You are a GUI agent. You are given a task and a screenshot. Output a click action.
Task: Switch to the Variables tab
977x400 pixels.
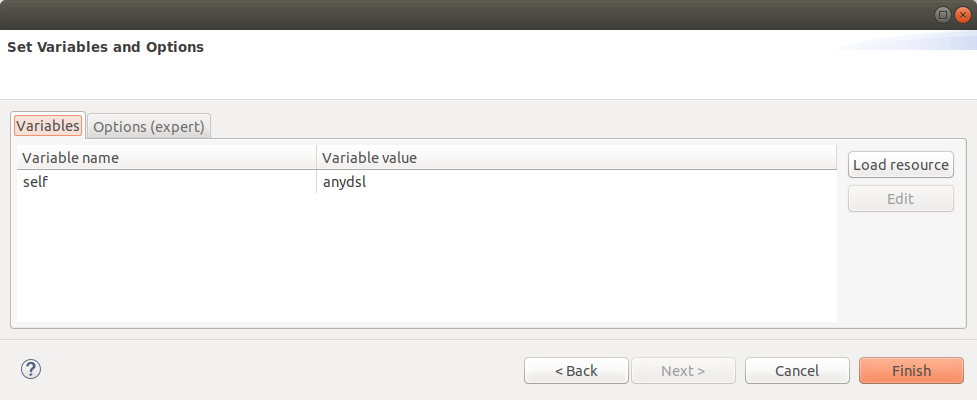tap(48, 126)
